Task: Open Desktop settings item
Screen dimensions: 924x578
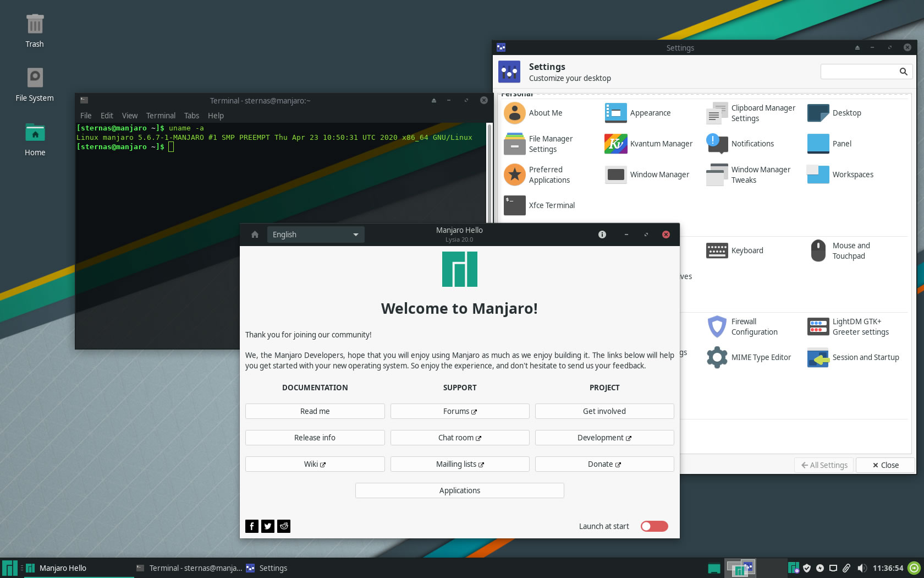Action: (x=834, y=113)
